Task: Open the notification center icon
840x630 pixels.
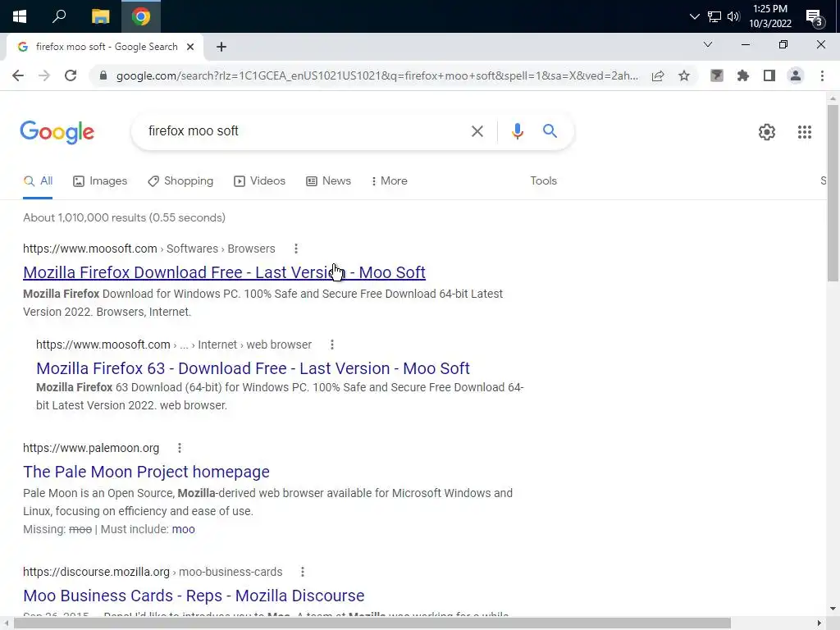Action: (x=815, y=16)
